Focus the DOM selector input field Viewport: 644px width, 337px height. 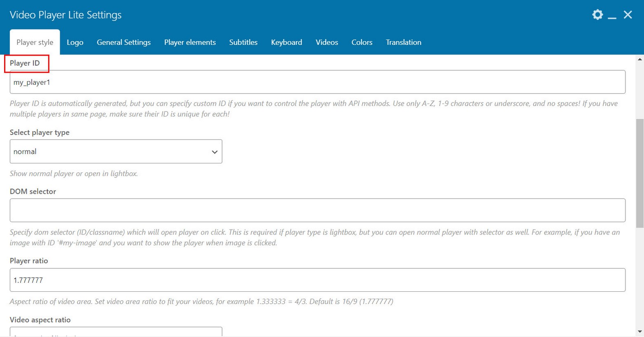pos(317,210)
